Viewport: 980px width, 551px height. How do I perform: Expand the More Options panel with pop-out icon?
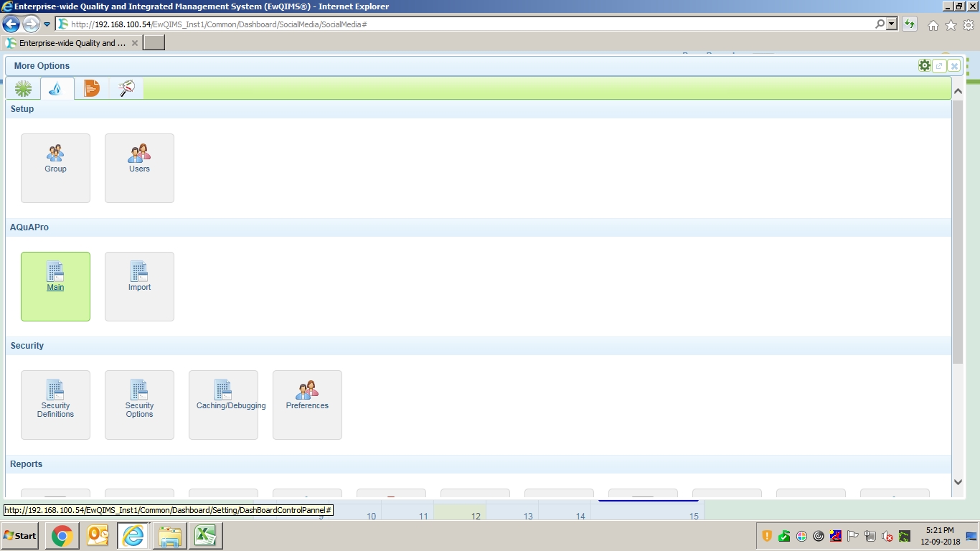pyautogui.click(x=939, y=66)
